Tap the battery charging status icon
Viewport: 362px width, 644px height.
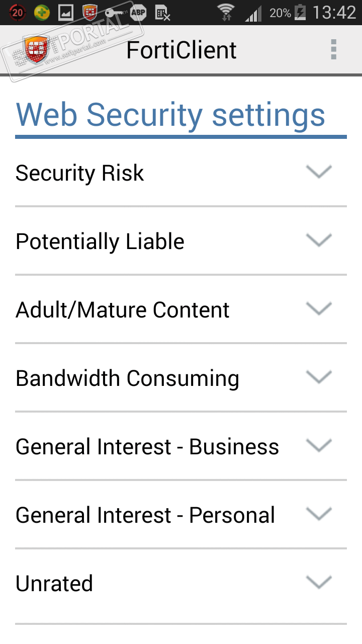click(300, 13)
